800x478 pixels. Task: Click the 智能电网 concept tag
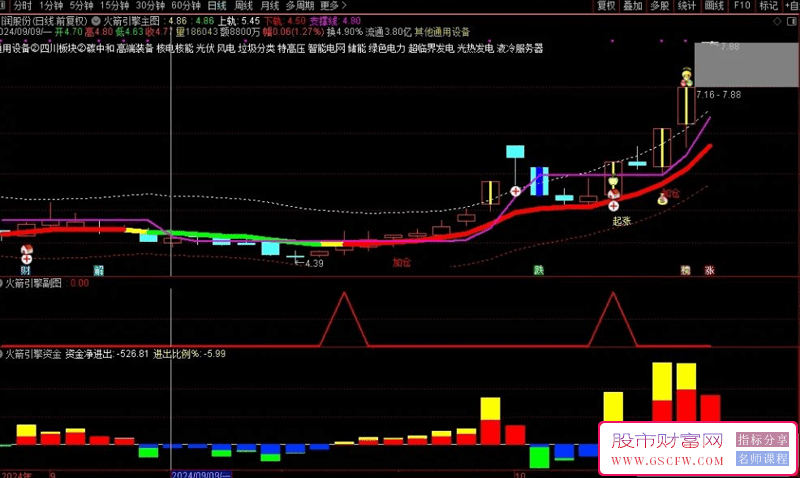(x=327, y=48)
